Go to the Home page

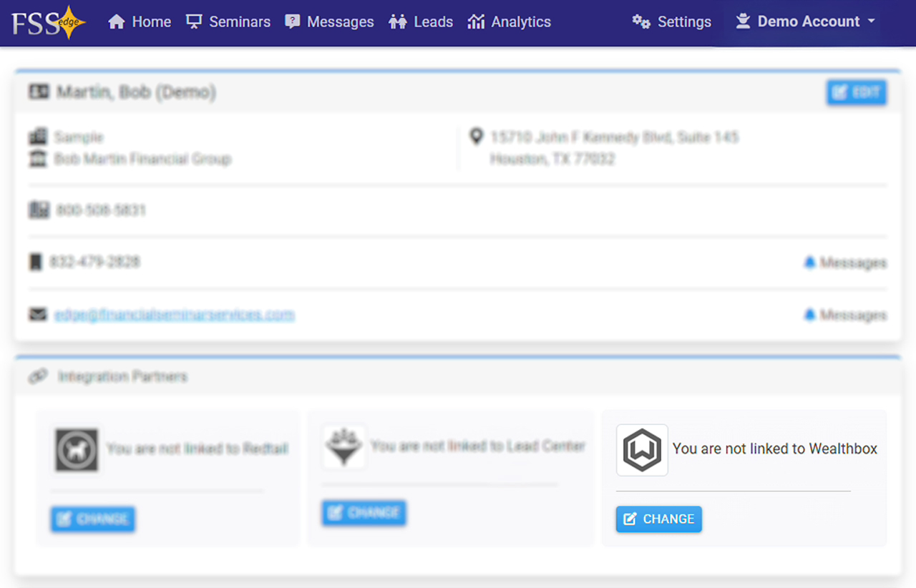pos(140,22)
